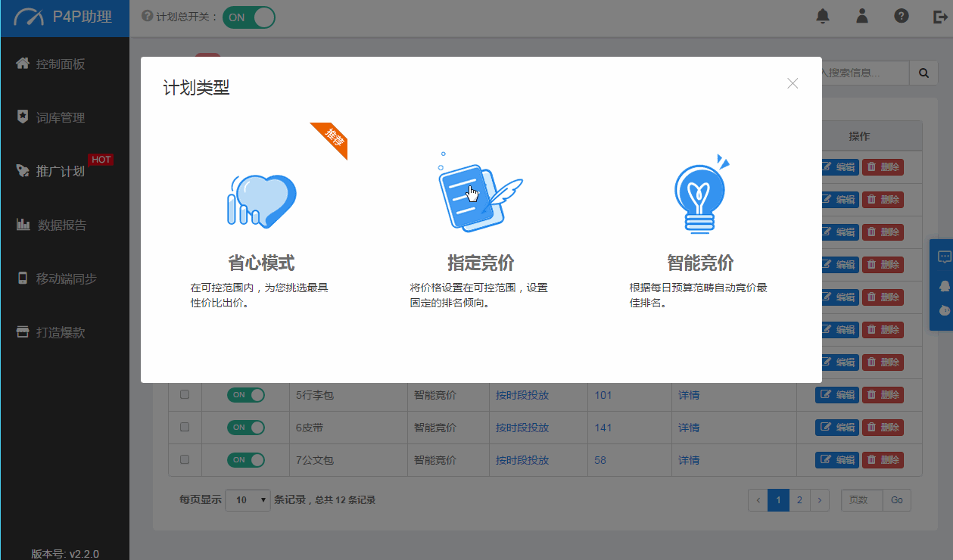953x560 pixels.
Task: Open 词库管理 in the sidebar
Action: click(61, 118)
